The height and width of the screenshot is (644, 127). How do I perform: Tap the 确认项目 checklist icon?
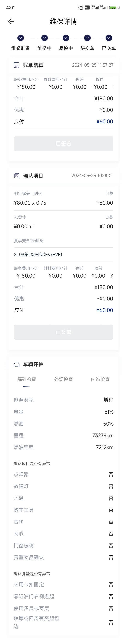click(17, 176)
